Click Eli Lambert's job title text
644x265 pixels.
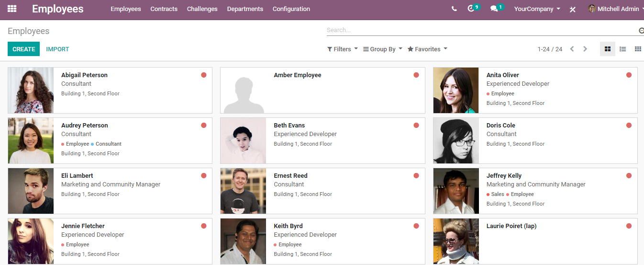click(111, 184)
